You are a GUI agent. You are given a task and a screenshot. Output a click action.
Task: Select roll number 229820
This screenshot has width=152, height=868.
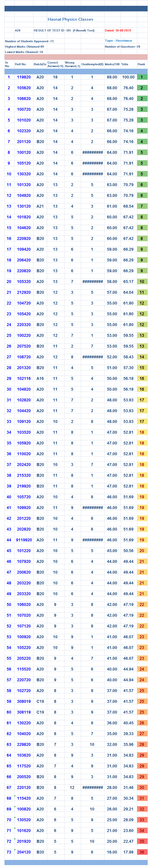click(x=24, y=745)
